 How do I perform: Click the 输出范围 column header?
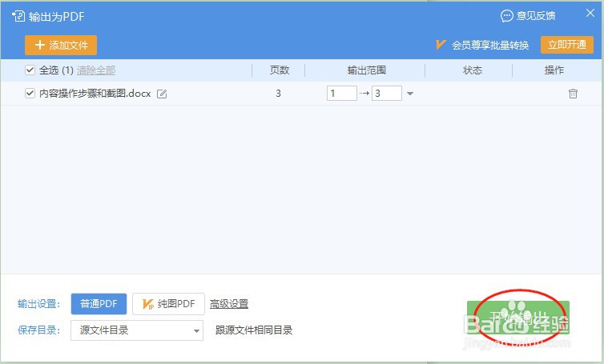[x=366, y=70]
